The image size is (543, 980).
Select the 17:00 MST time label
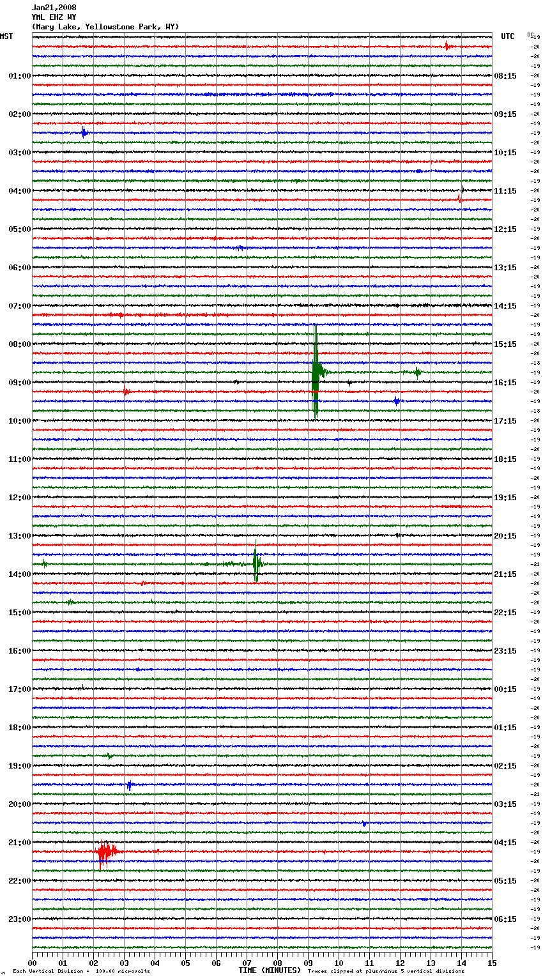point(20,689)
